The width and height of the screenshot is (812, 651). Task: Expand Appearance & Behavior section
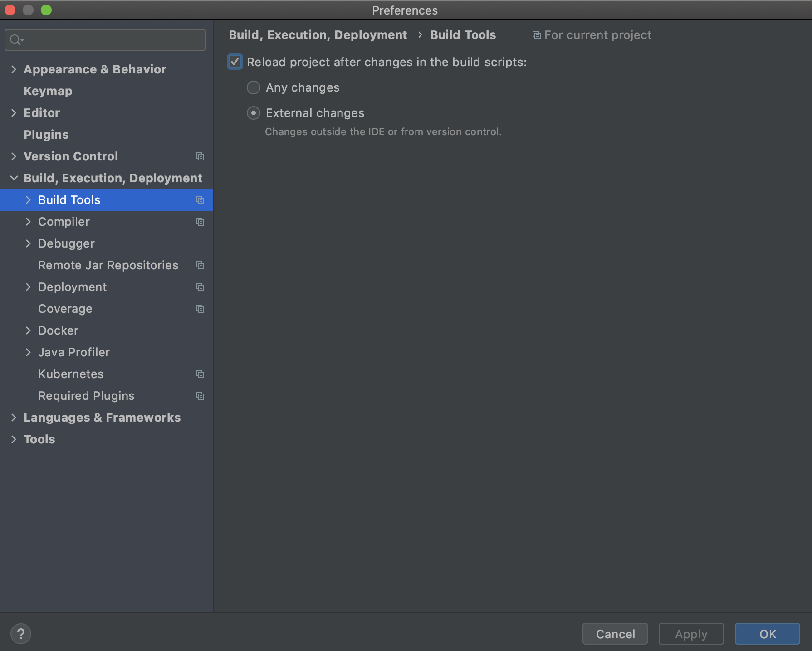tap(14, 69)
